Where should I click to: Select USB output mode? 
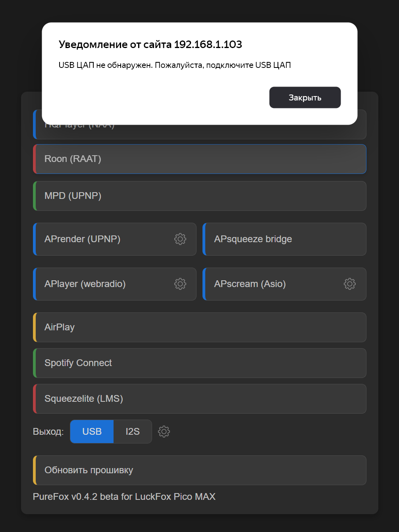[x=92, y=432]
